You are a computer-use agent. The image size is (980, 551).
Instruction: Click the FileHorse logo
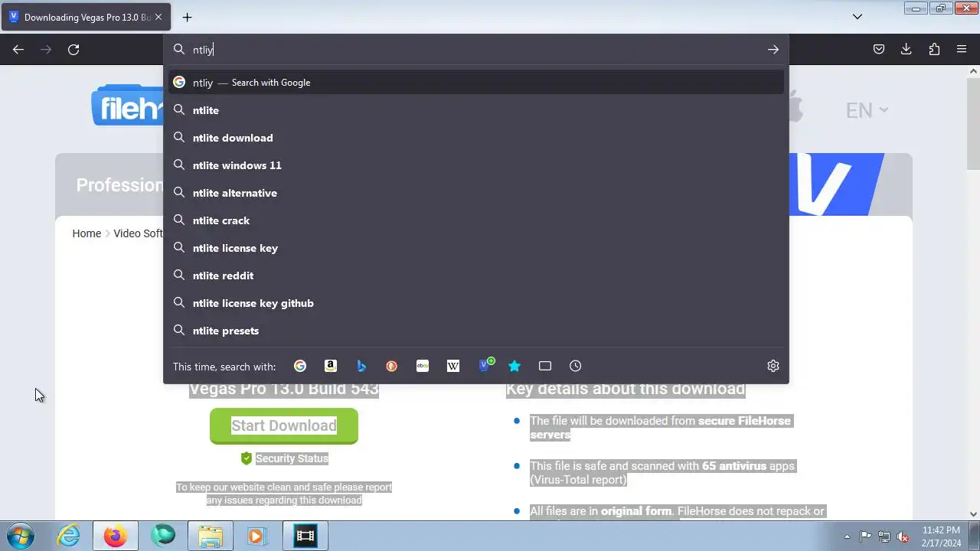pyautogui.click(x=127, y=107)
